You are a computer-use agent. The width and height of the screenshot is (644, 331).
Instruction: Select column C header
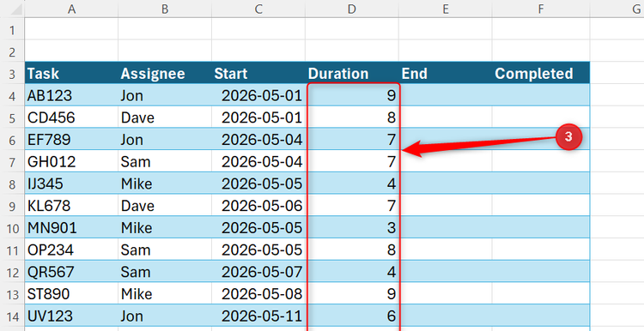point(258,9)
